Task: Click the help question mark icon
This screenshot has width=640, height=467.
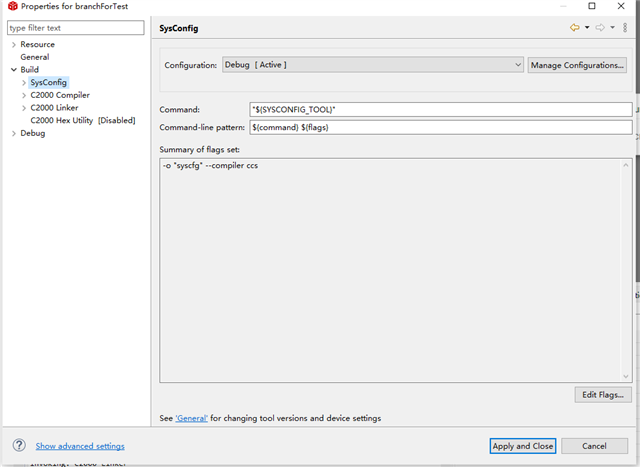Action: pyautogui.click(x=19, y=446)
